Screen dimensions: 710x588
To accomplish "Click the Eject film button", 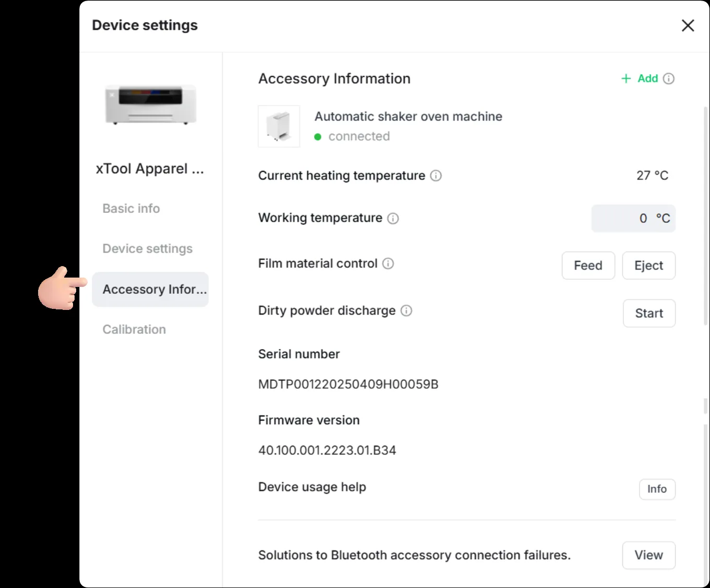I will click(649, 266).
